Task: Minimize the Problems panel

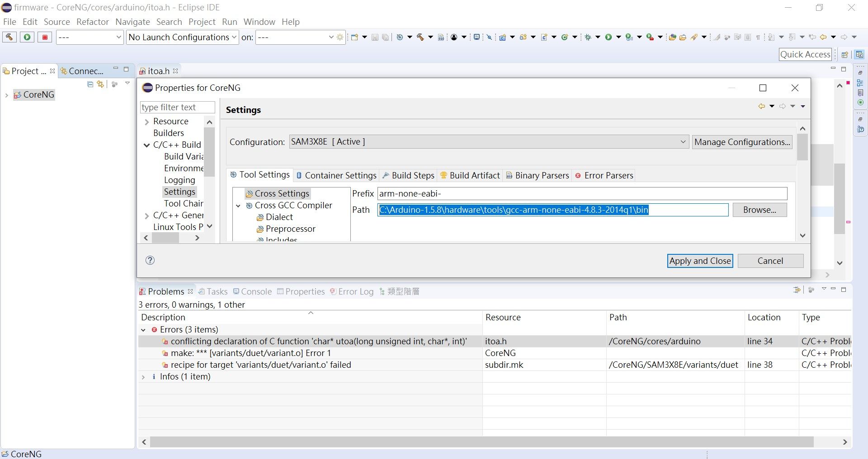Action: coord(833,289)
